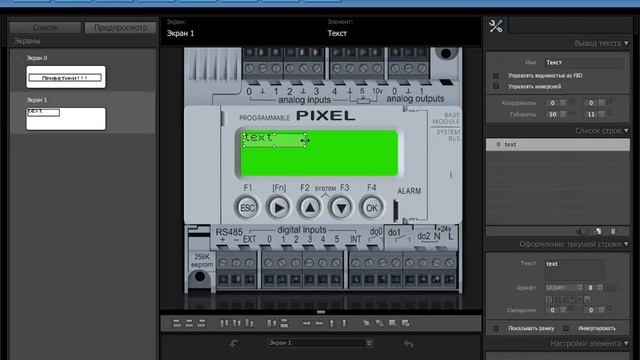
Task: Click the Текст input field containing text
Action: 575,269
